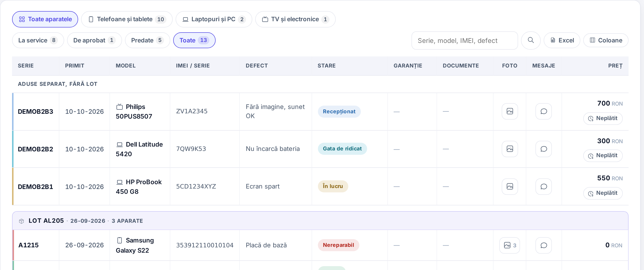Open messages for DEMOB2B2 row
The width and height of the screenshot is (644, 270).
point(543,149)
